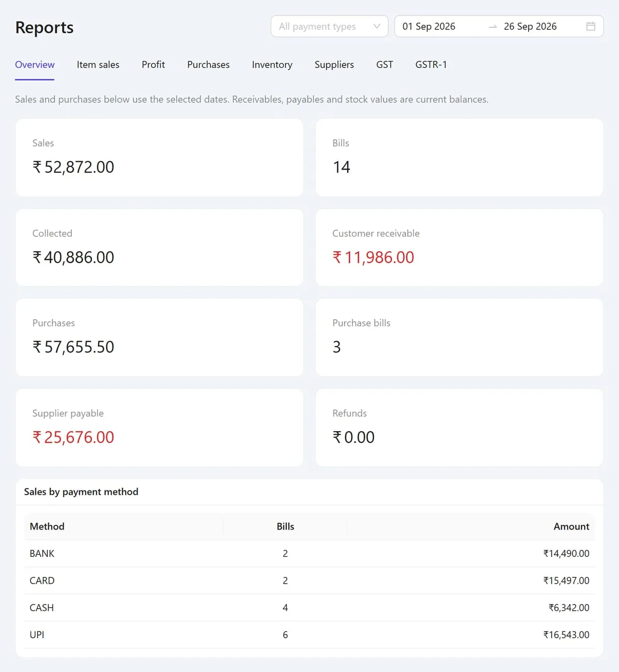Click the Purchase bills count 3

(x=337, y=347)
